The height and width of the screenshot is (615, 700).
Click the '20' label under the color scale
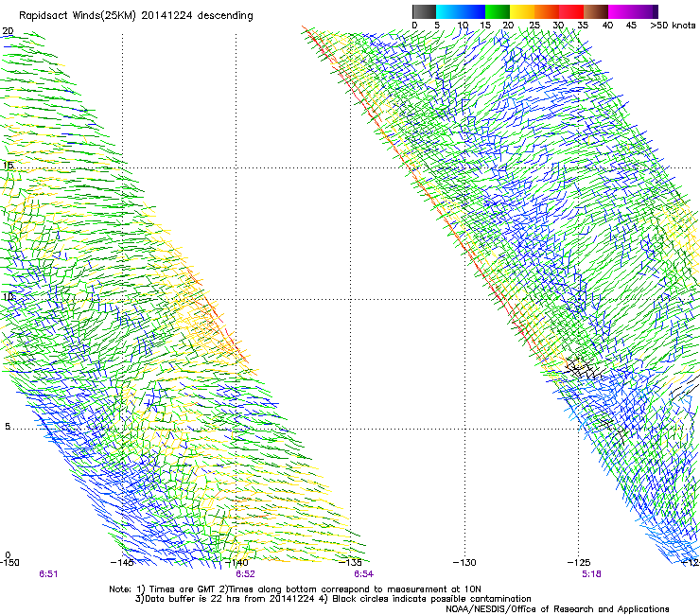point(508,26)
